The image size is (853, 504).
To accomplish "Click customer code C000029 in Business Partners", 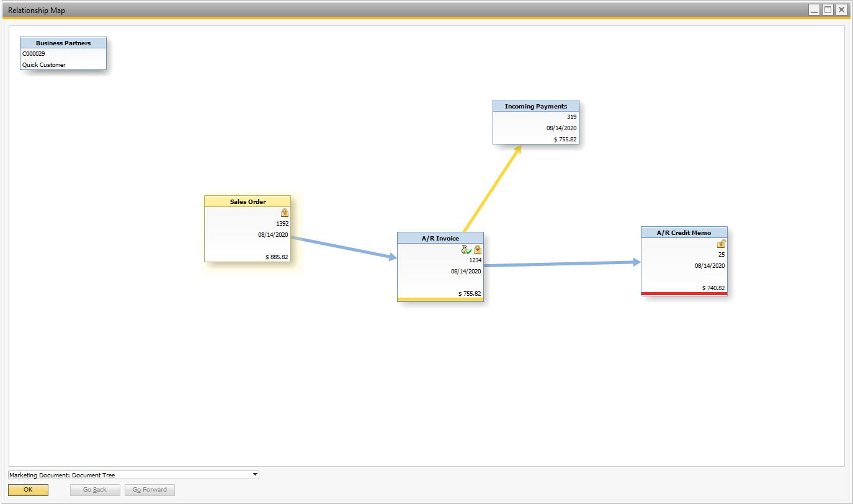I will point(33,54).
